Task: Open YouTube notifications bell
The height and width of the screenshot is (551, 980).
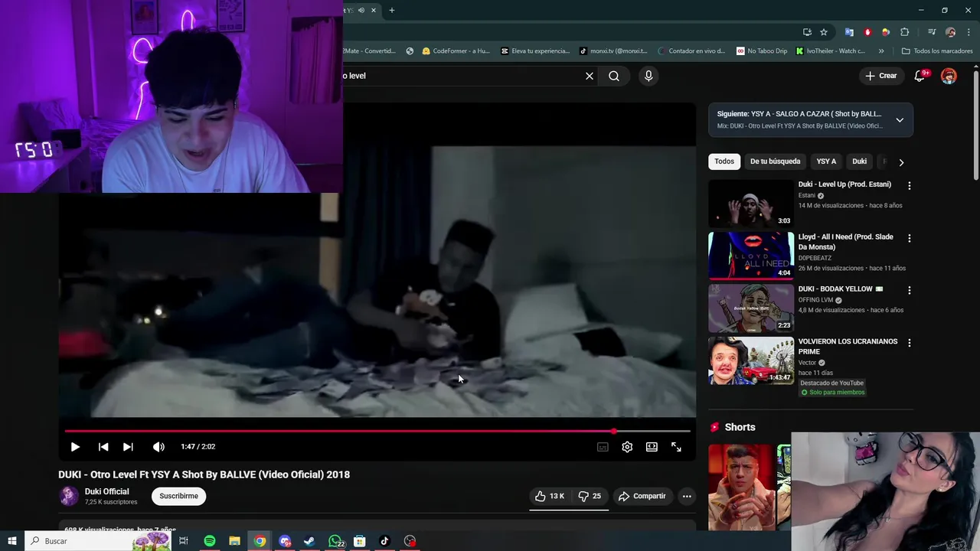Action: point(920,76)
